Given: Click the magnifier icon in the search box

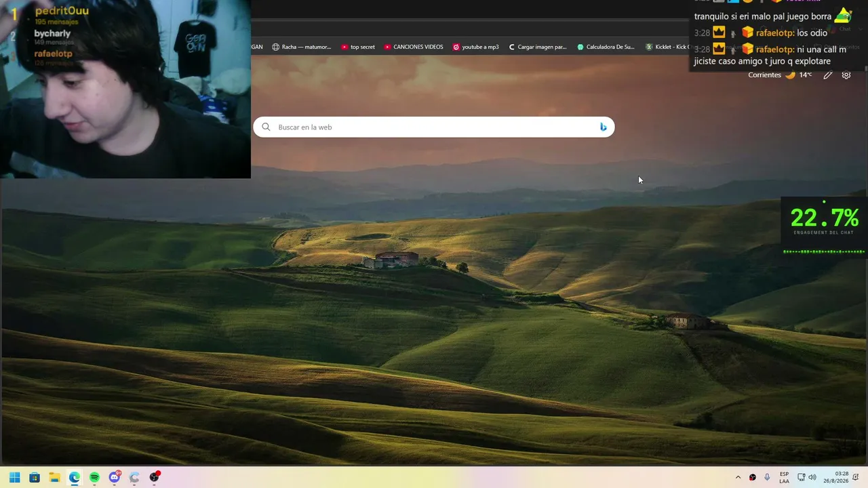Looking at the screenshot, I should click(x=266, y=127).
